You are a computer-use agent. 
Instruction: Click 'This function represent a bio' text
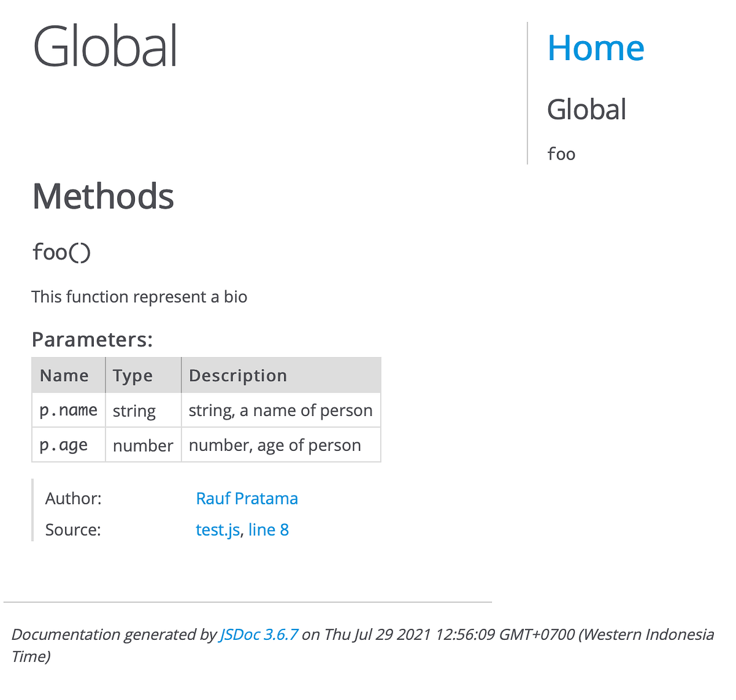139,297
